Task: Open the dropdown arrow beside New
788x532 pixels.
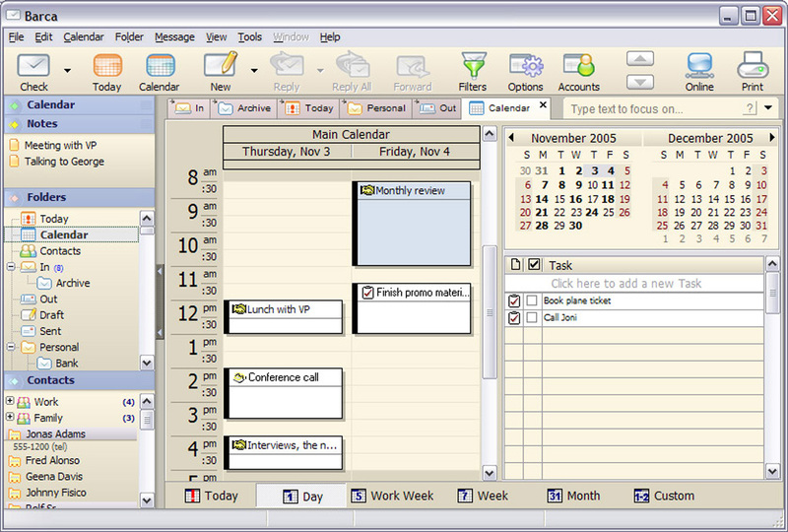Action: click(x=253, y=70)
